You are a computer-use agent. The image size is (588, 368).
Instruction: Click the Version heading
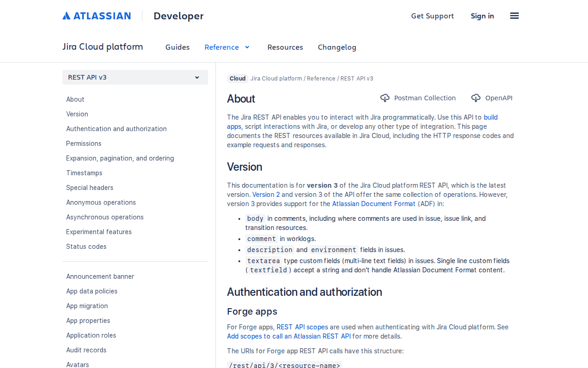coord(244,167)
